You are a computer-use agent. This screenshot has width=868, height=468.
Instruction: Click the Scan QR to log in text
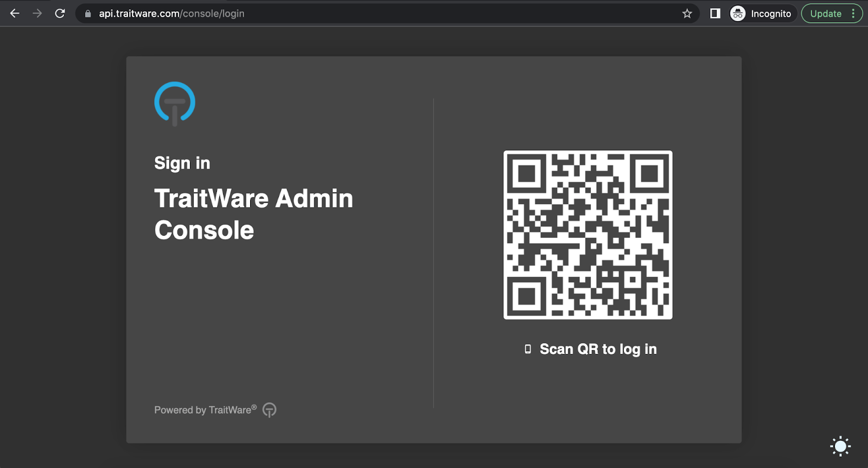[598, 349]
